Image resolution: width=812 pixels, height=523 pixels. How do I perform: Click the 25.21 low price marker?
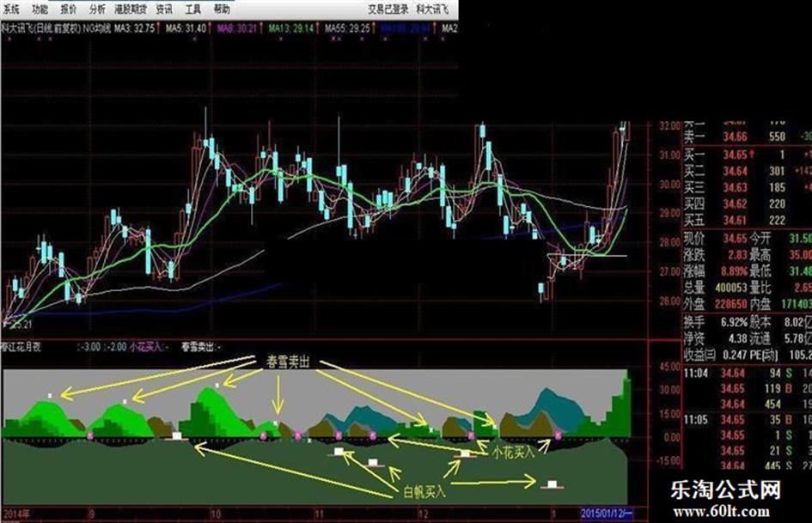tap(21, 325)
